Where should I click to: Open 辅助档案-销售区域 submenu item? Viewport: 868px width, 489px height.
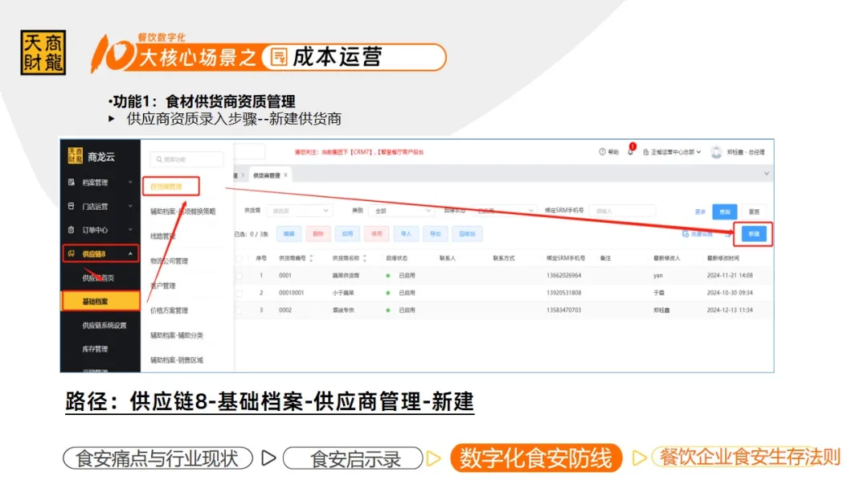tap(177, 360)
